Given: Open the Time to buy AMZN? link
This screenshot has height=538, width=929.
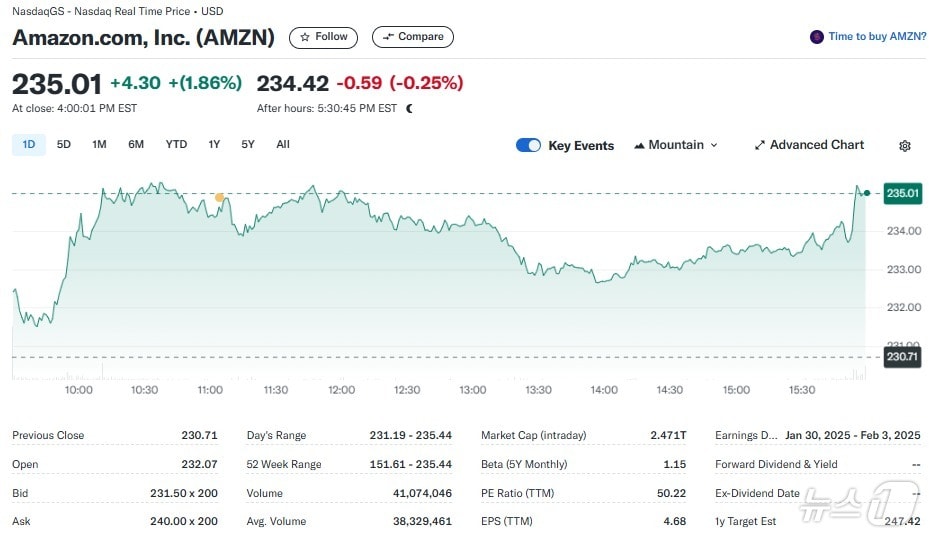Looking at the screenshot, I should pos(877,37).
